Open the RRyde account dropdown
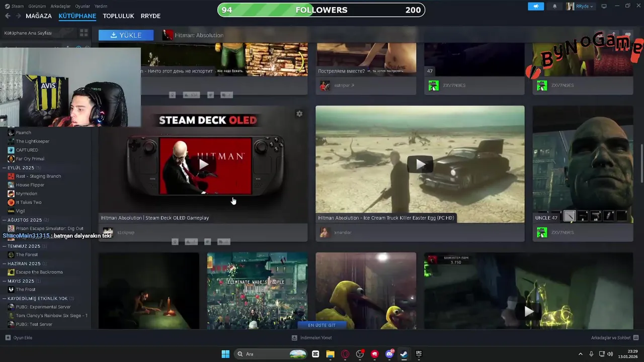This screenshot has height=362, width=644. click(x=580, y=6)
